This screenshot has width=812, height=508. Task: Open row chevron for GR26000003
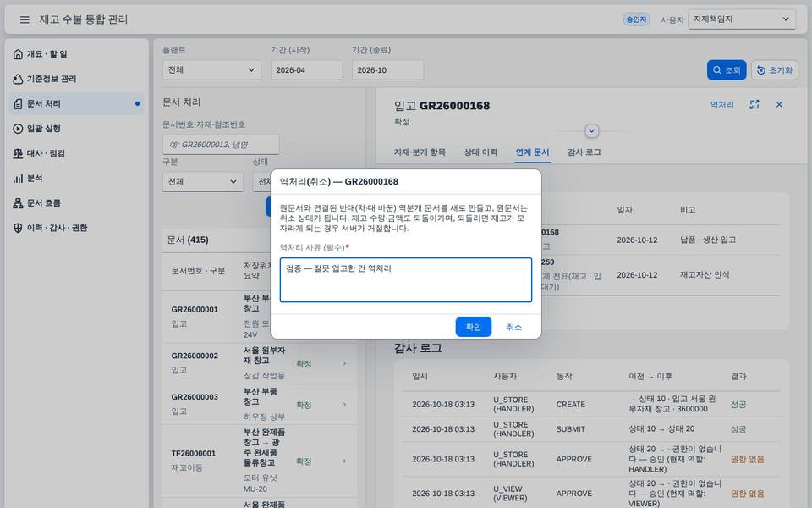[x=344, y=405]
